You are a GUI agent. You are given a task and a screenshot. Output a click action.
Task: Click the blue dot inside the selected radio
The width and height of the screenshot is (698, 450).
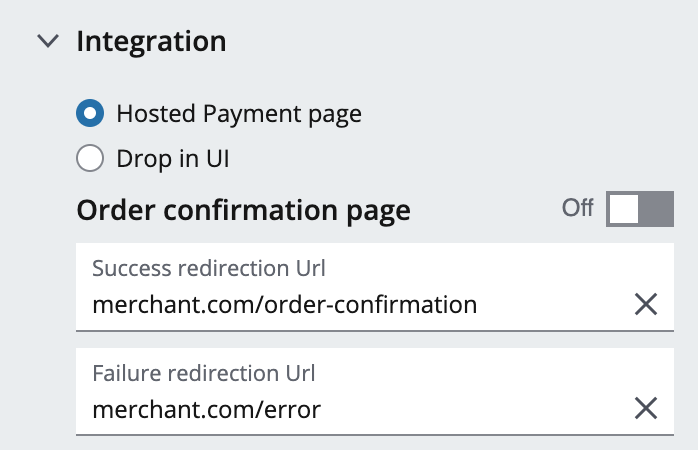[x=90, y=114]
